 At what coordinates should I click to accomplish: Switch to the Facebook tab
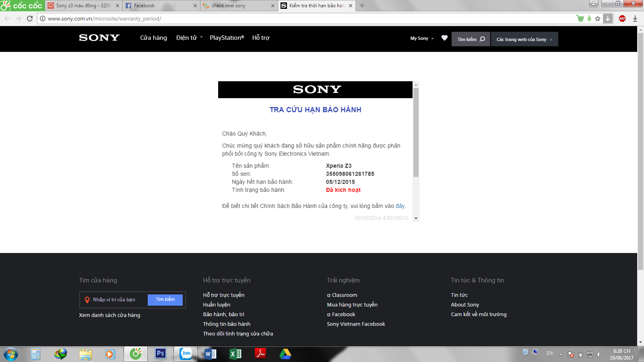[x=161, y=6]
